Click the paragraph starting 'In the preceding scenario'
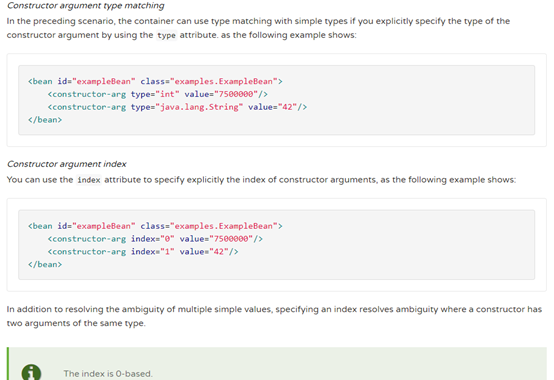The width and height of the screenshot is (554, 380). click(x=258, y=28)
